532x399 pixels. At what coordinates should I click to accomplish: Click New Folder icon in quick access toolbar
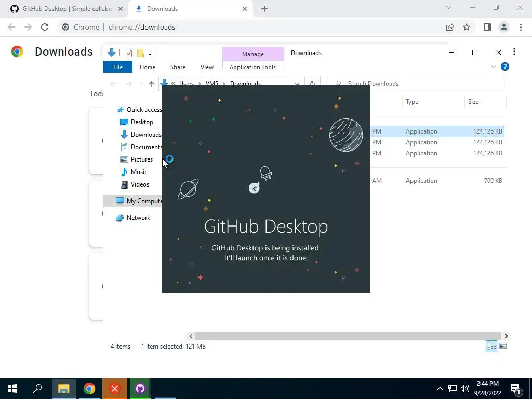coord(140,53)
